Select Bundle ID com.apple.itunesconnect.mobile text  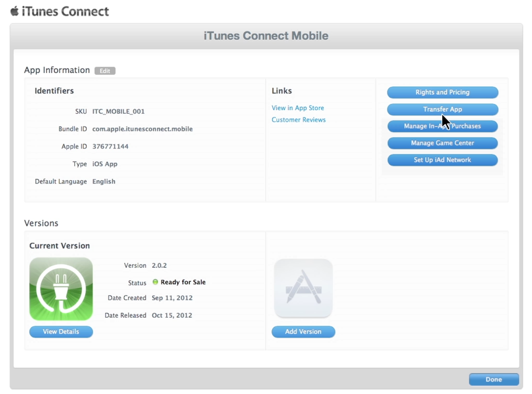(142, 129)
